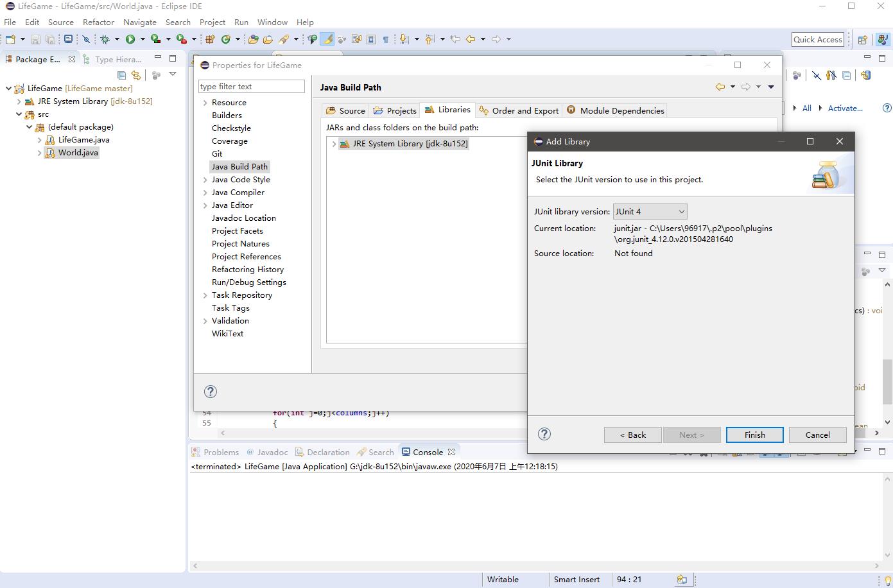893x588 pixels.
Task: Switch to the Problems tab
Action: tap(215, 452)
